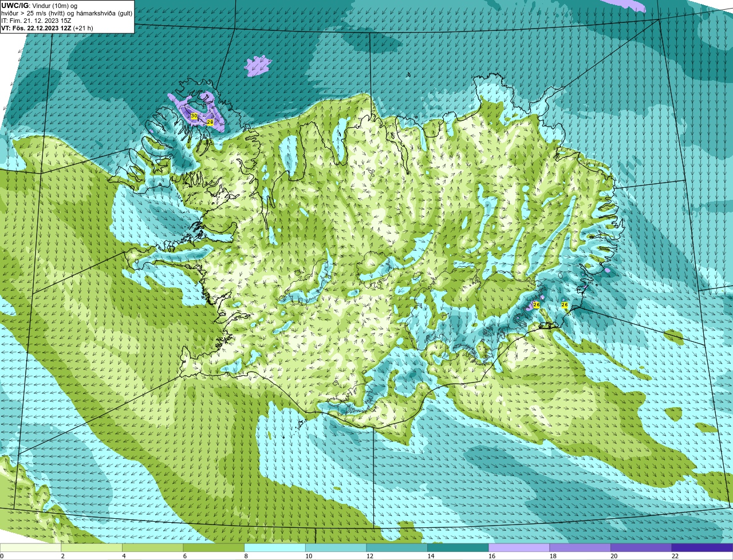The width and height of the screenshot is (733, 560).
Task: Pick the 18–20 m/s purple swatch
Action: [x=580, y=547]
